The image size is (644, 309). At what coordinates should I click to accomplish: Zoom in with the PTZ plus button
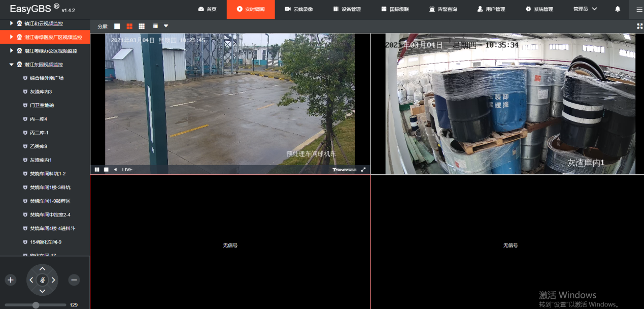pyautogui.click(x=11, y=280)
